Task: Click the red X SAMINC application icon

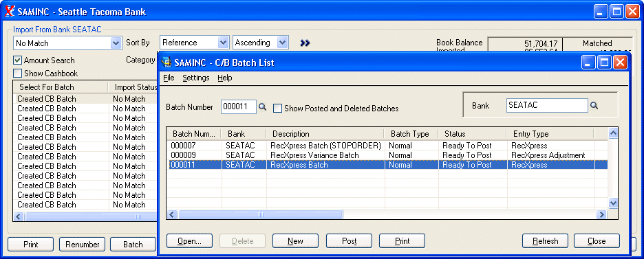Action: tap(9, 12)
